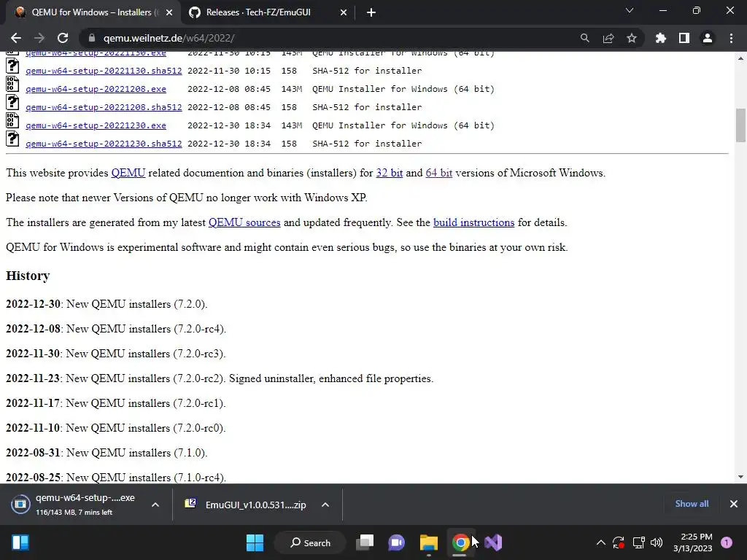Toggle the Chrome side panel

[x=684, y=38]
